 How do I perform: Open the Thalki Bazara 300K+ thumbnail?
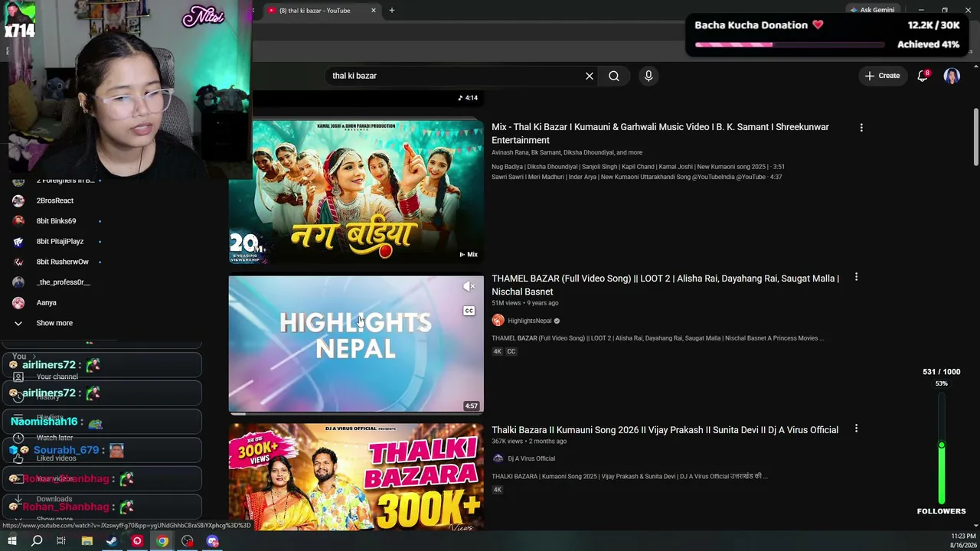coord(356,477)
